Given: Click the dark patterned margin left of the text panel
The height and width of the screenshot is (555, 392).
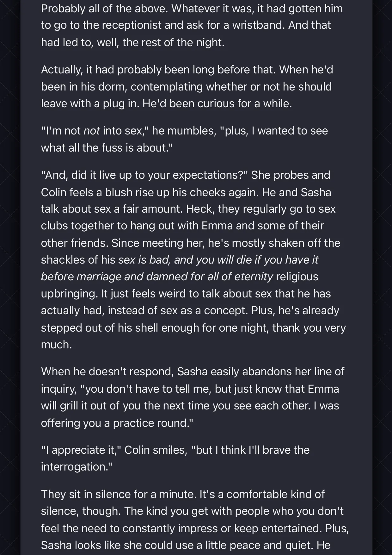Looking at the screenshot, I should tap(10, 277).
